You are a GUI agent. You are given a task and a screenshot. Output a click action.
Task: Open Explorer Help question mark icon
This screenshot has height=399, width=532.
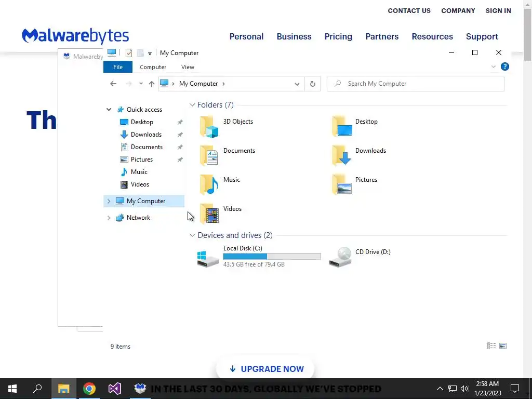[505, 67]
